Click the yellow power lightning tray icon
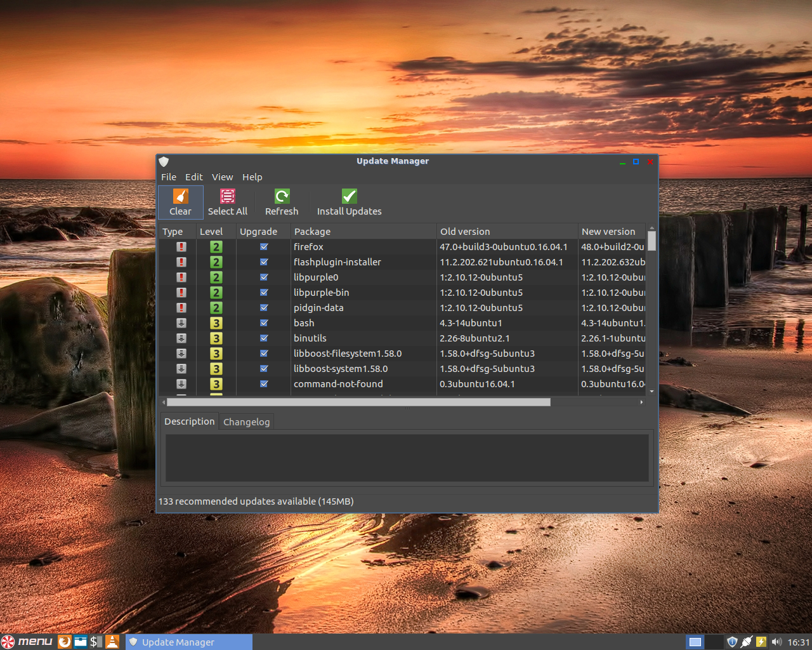 pyautogui.click(x=761, y=642)
